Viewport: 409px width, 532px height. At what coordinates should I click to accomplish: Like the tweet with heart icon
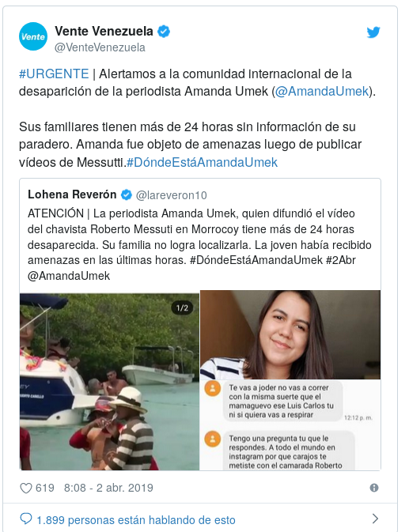coord(26,488)
